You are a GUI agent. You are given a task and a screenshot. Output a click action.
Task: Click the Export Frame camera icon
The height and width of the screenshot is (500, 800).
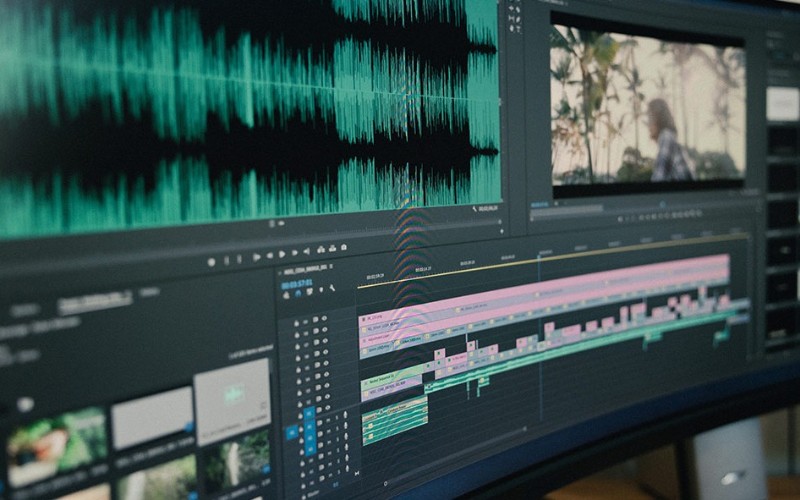344,247
